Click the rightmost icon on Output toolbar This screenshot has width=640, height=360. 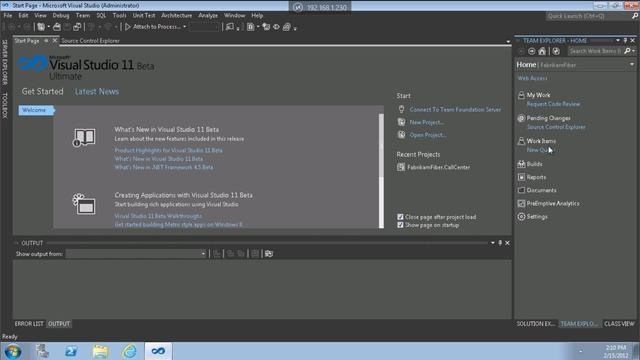[269, 254]
